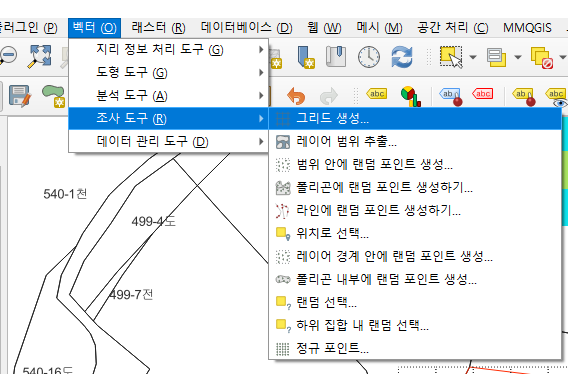Open the 공간 처리 (C) menu

452,28
